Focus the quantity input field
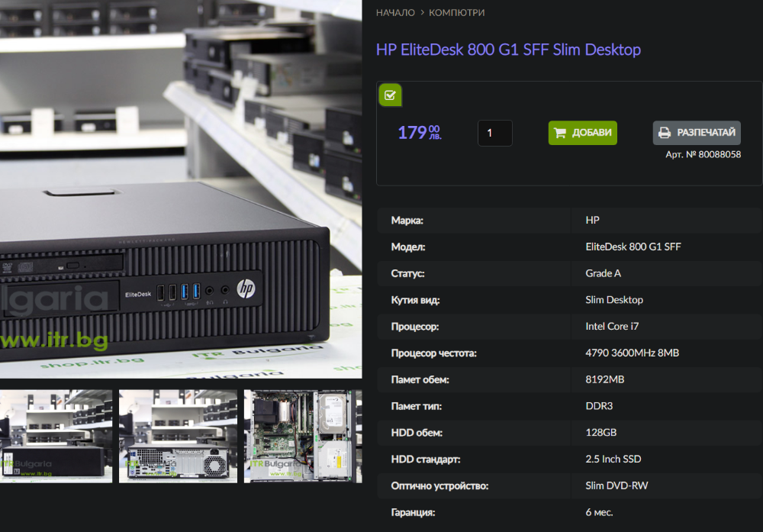The width and height of the screenshot is (763, 532). coord(495,133)
